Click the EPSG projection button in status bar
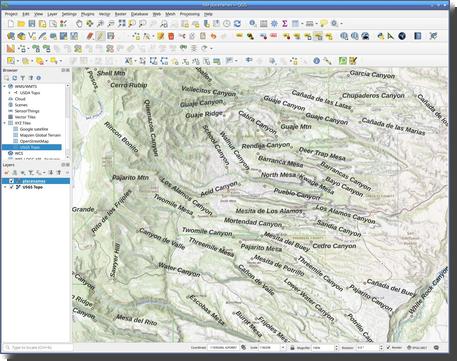The height and width of the screenshot is (361, 457). coord(417,348)
